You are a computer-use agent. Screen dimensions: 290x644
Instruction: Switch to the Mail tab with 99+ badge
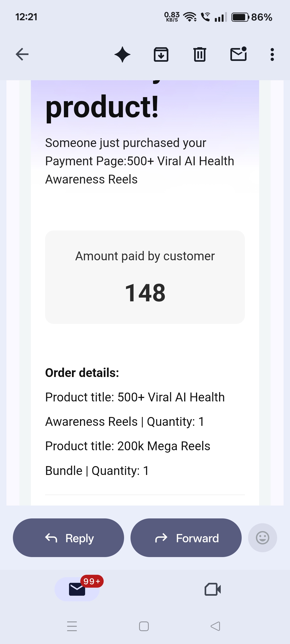[x=77, y=589]
